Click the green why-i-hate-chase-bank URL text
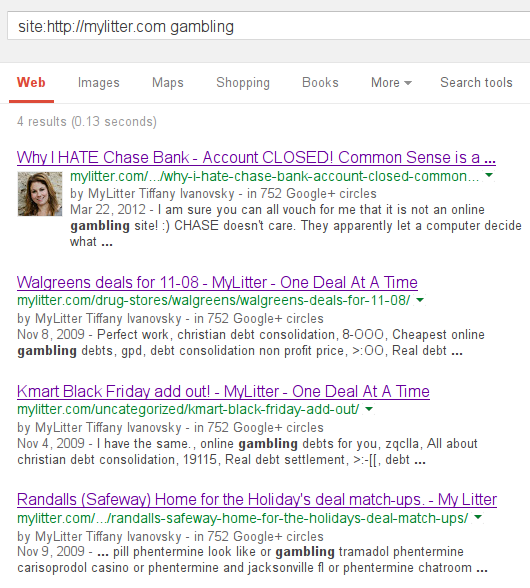530x588 pixels. tap(275, 176)
